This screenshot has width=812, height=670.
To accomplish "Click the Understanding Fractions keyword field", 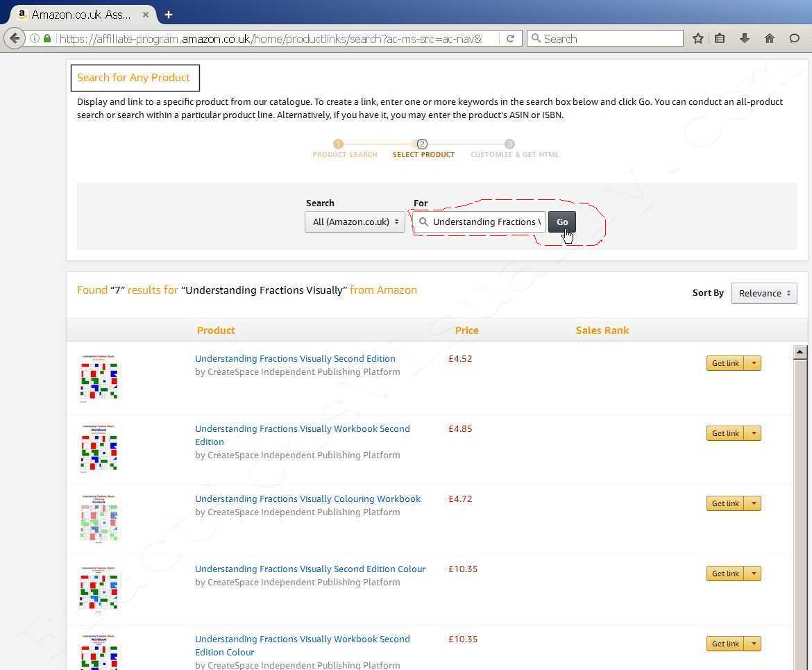I will (480, 221).
